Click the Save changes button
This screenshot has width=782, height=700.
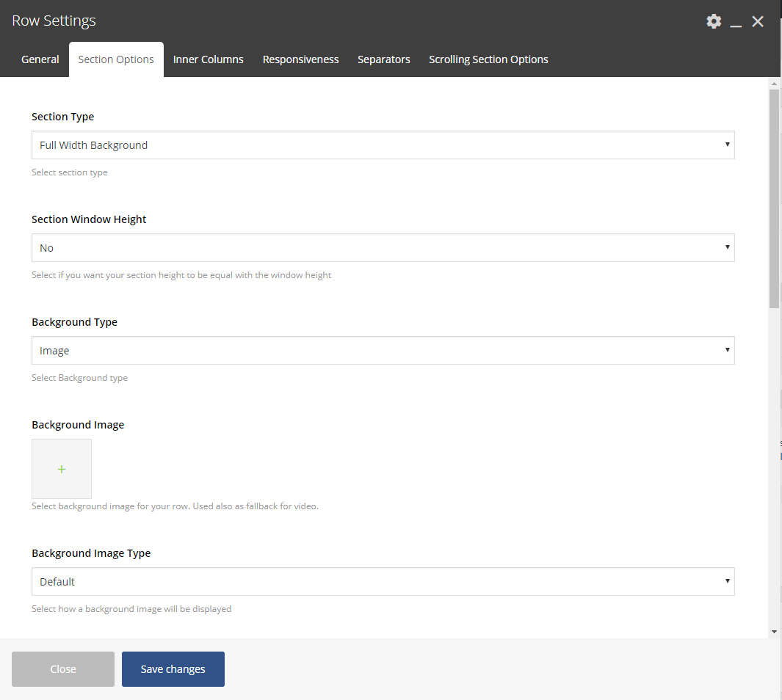pos(173,669)
